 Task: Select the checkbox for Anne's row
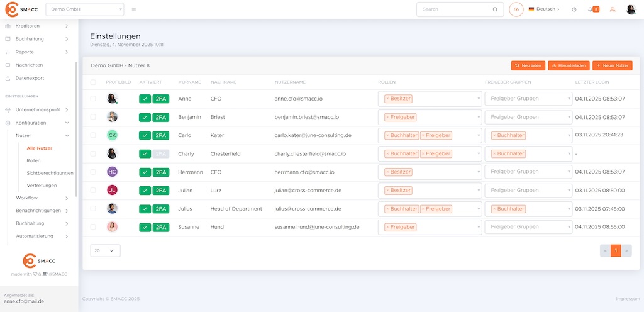tap(93, 99)
